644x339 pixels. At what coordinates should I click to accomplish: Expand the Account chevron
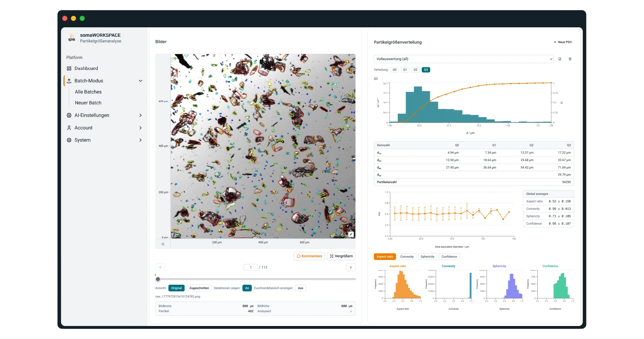141,128
